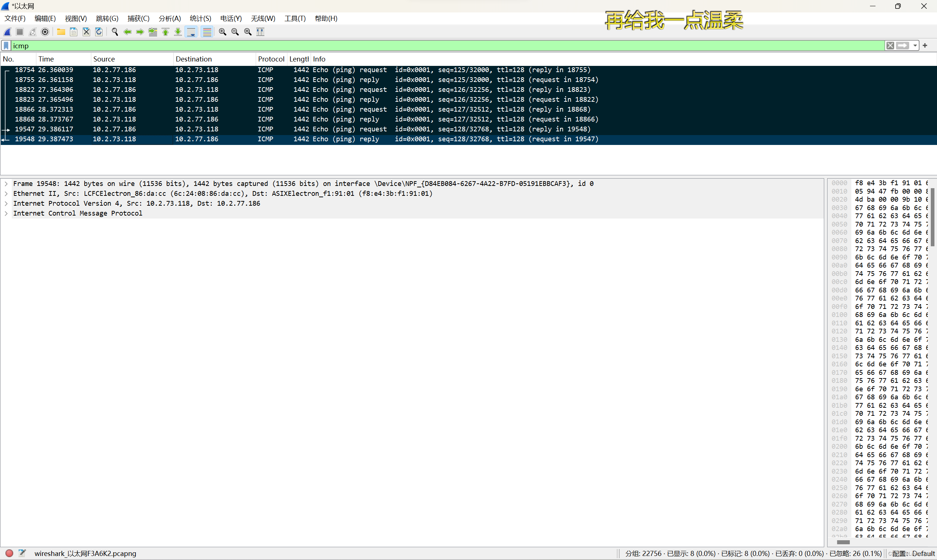Reload this capture file
The width and height of the screenshot is (937, 560).
[x=99, y=32]
